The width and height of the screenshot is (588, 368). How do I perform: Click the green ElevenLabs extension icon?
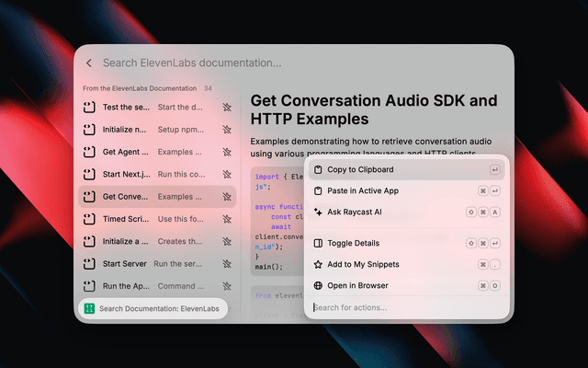[x=89, y=309]
